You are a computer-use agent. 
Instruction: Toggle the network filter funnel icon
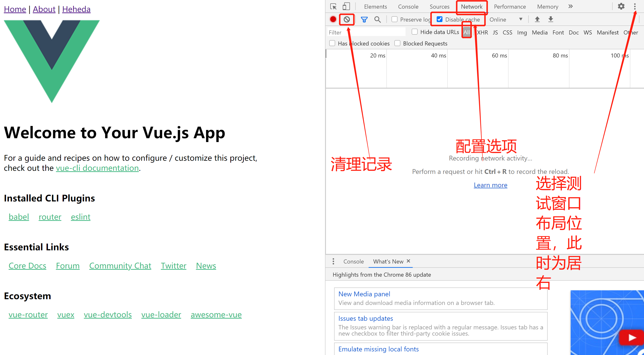pos(364,19)
